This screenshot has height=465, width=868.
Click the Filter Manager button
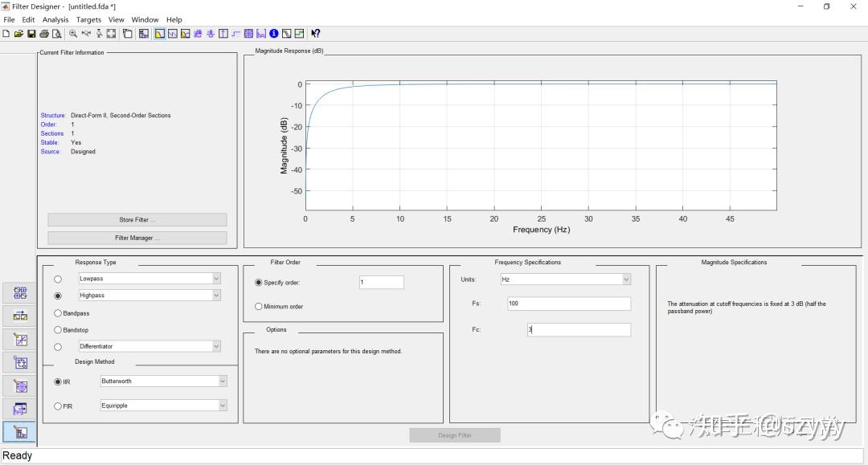[137, 239]
